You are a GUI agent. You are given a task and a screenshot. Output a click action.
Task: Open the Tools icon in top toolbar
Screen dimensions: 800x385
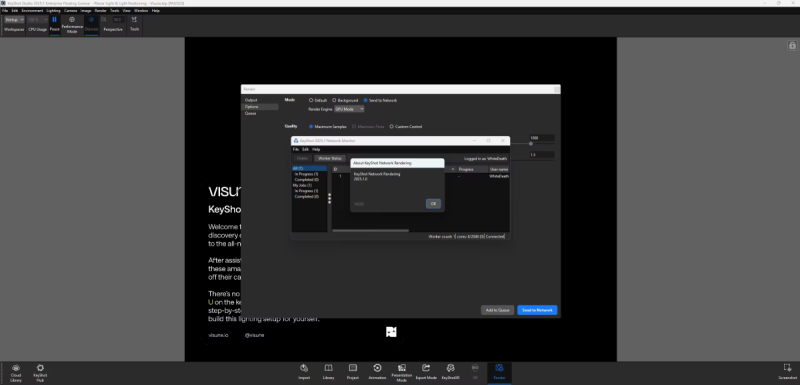[x=134, y=19]
